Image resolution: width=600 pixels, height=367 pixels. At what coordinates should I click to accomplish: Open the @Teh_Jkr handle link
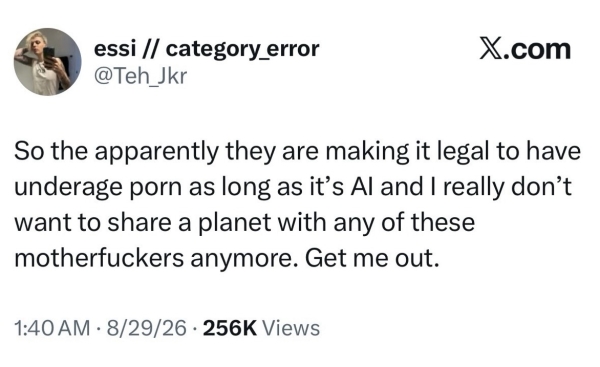click(140, 76)
